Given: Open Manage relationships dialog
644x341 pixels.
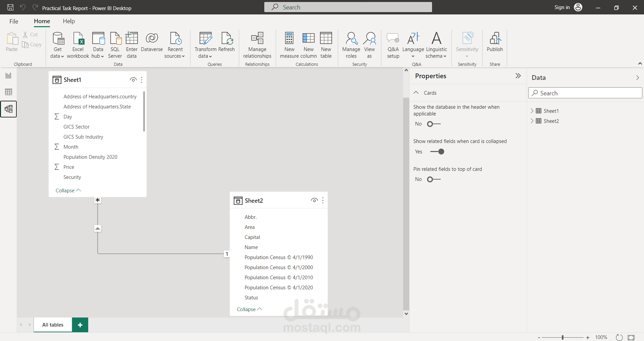Looking at the screenshot, I should [x=257, y=45].
